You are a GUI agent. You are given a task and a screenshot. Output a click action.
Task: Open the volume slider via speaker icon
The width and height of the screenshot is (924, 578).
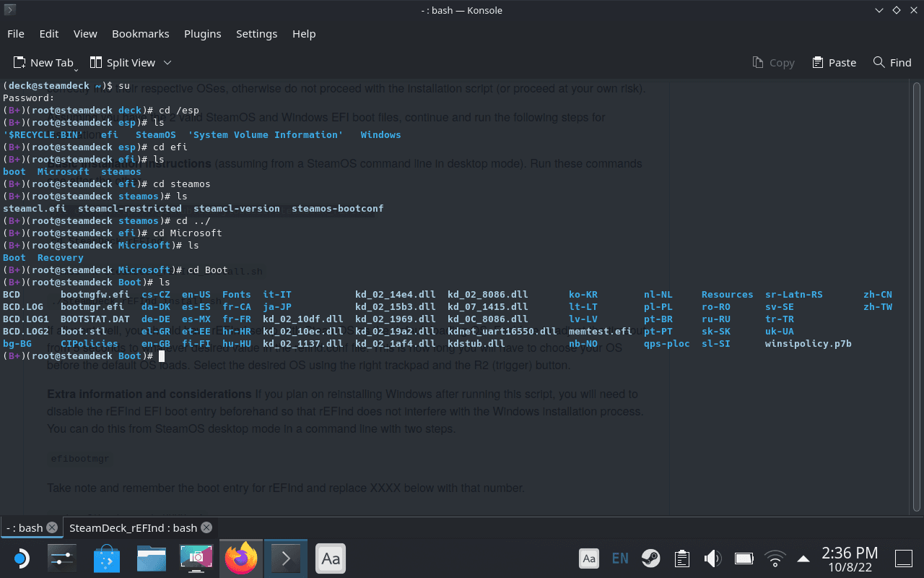pyautogui.click(x=712, y=558)
